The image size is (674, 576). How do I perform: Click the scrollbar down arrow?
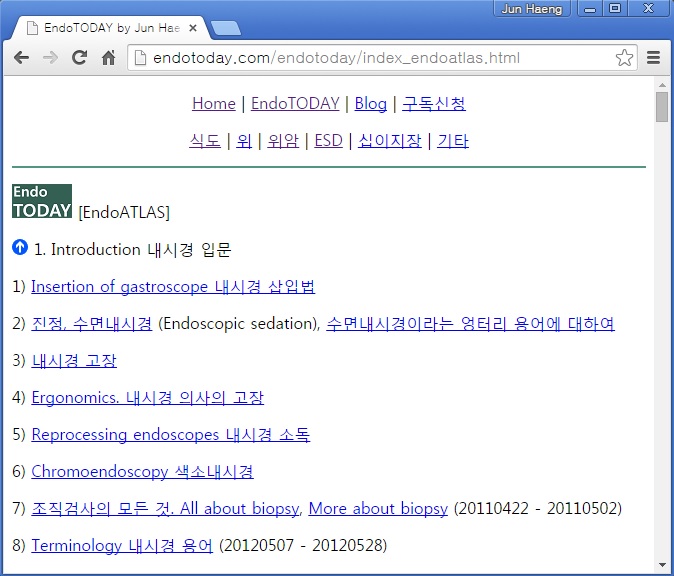(x=662, y=565)
